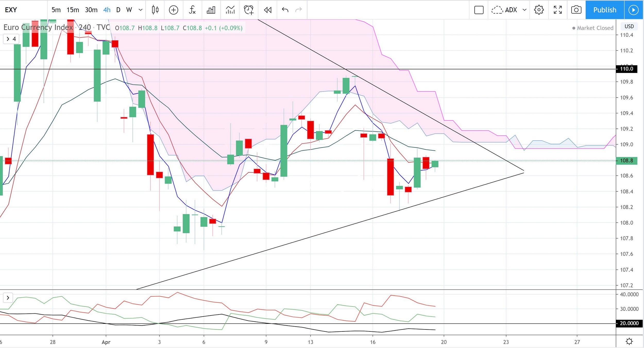Start bar replay with the rewind icon
644x348 pixels.
[268, 10]
